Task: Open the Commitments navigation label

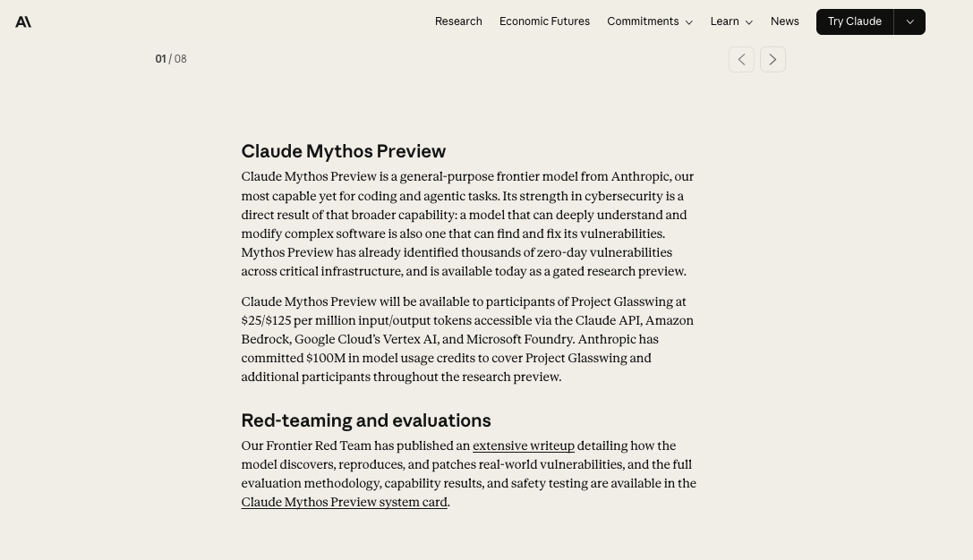Action: click(x=642, y=21)
